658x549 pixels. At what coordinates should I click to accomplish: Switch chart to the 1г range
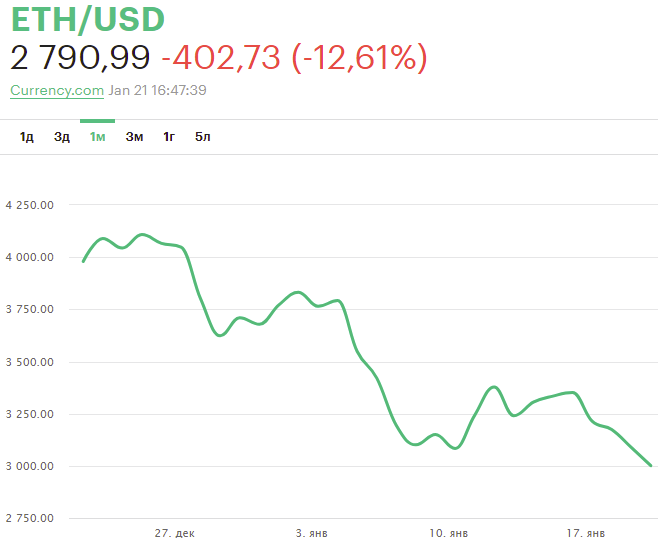(170, 137)
